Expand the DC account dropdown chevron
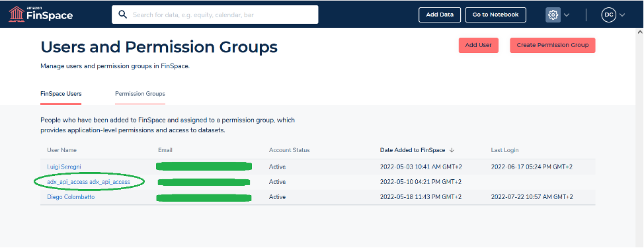The height and width of the screenshot is (248, 644). (622, 15)
